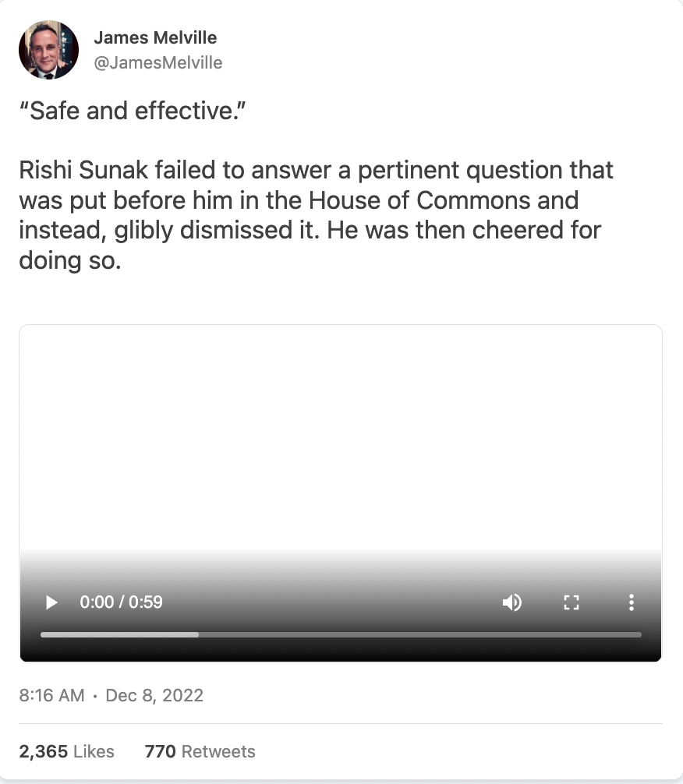This screenshot has height=784, width=683.
Task: Click the middle of the video seek bar
Action: tap(341, 634)
